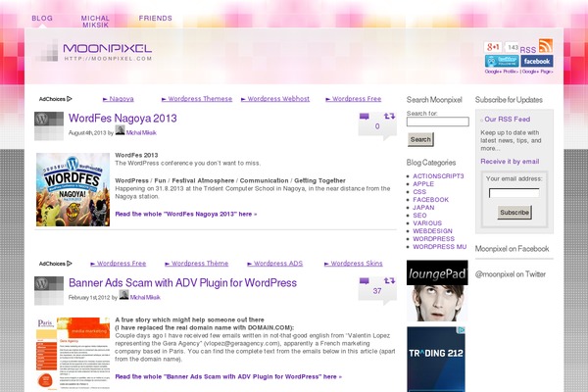Open the Google+ Profile link
This screenshot has width=588, height=392.
tap(502, 72)
